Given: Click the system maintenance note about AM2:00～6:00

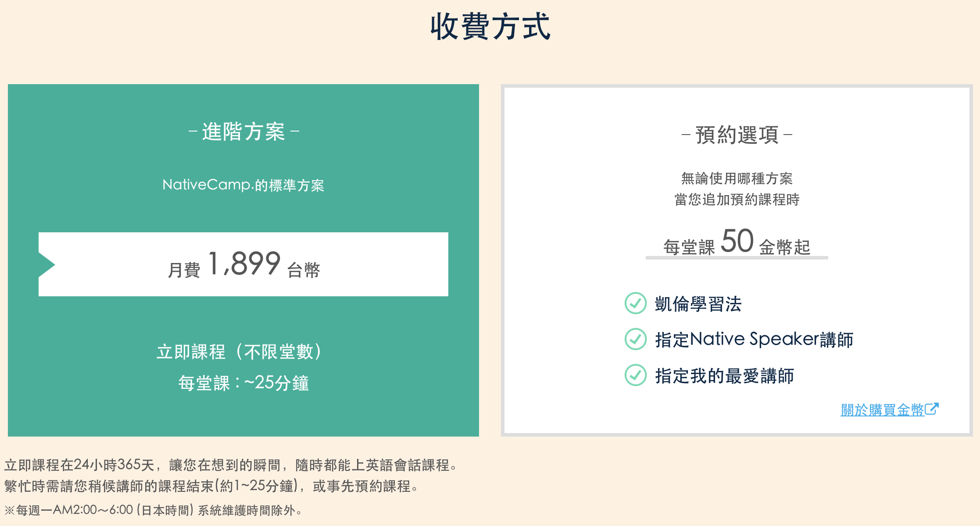Looking at the screenshot, I should 154,510.
